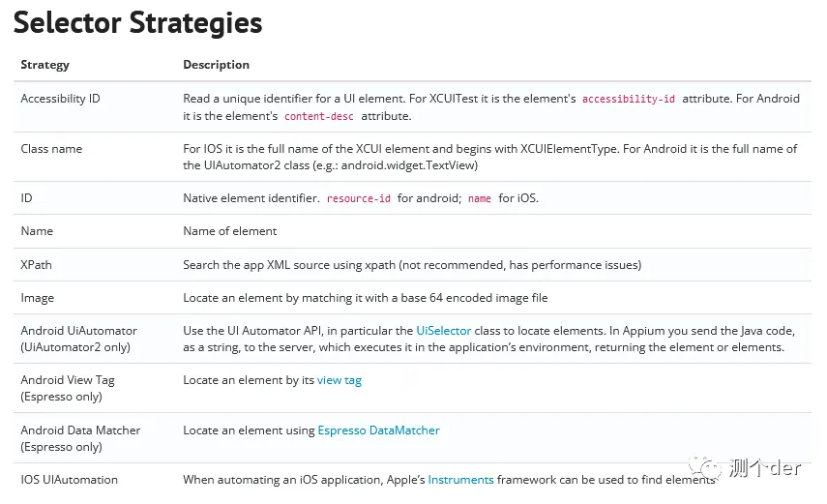Click the Strategy column header
Image resolution: width=827 pixels, height=504 pixels.
point(44,65)
